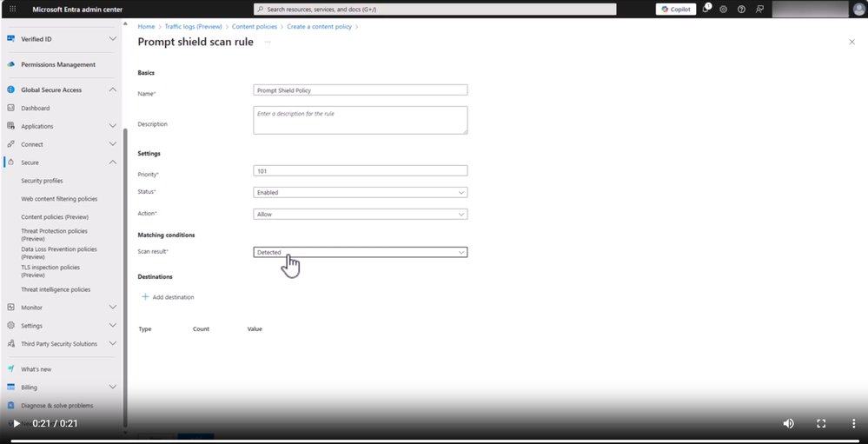Open Web content filtering policies
The width and height of the screenshot is (868, 444).
click(x=59, y=199)
